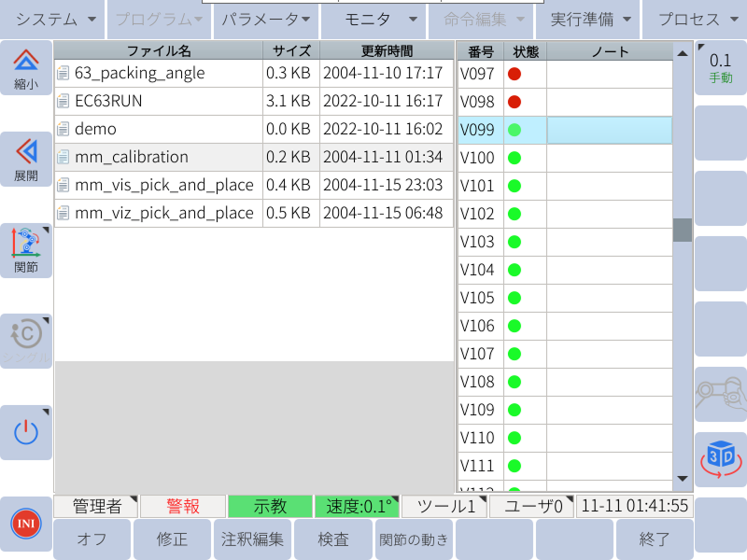Select variable row V104
747x560 pixels.
566,270
